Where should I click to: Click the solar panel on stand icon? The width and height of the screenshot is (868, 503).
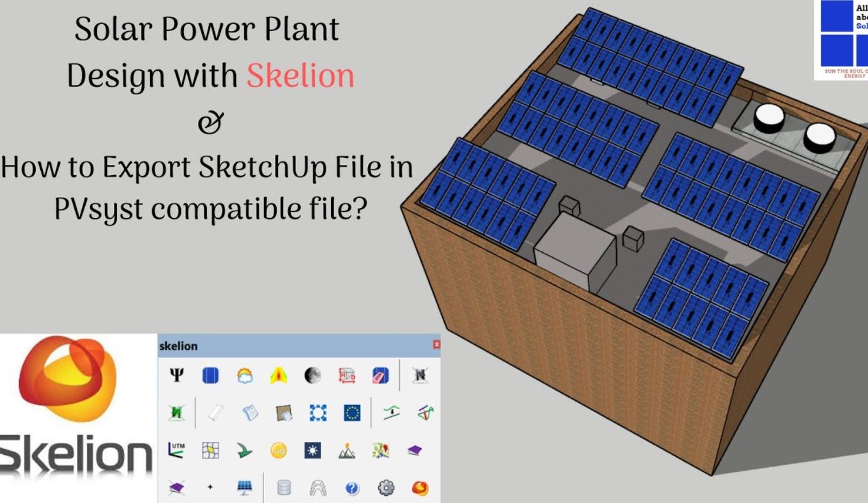(245, 488)
